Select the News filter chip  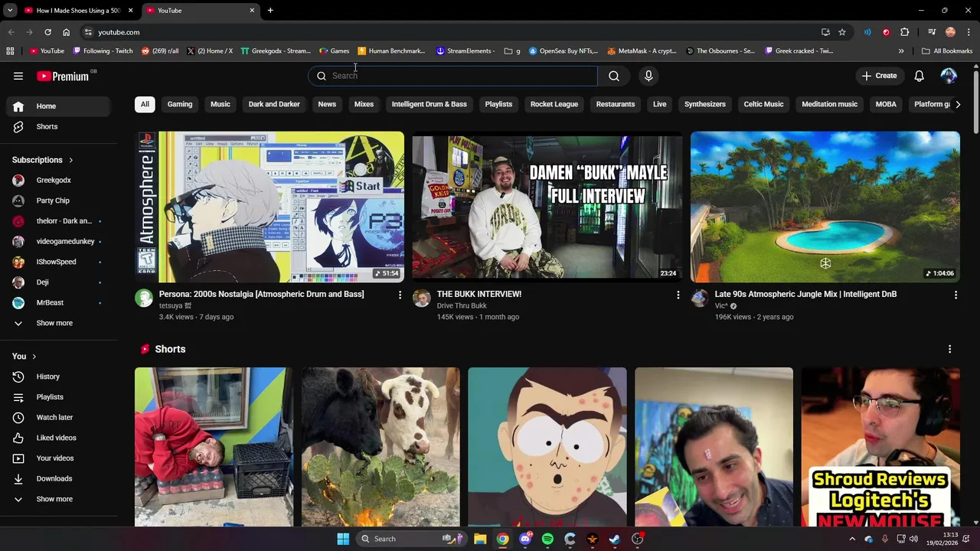pos(327,104)
